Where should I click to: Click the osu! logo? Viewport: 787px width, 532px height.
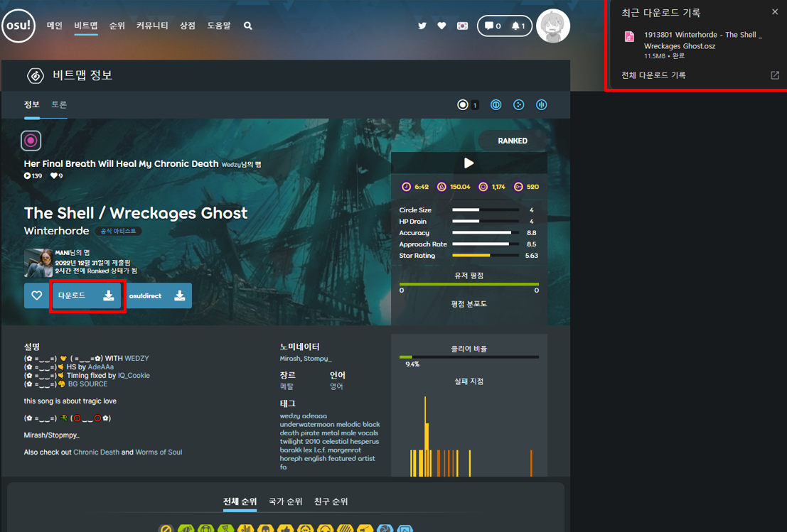(x=18, y=26)
